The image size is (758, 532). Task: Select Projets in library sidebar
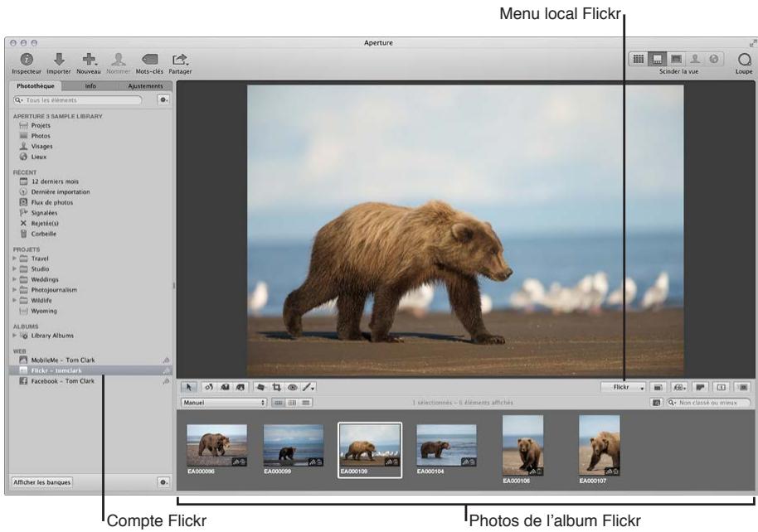click(91, 126)
